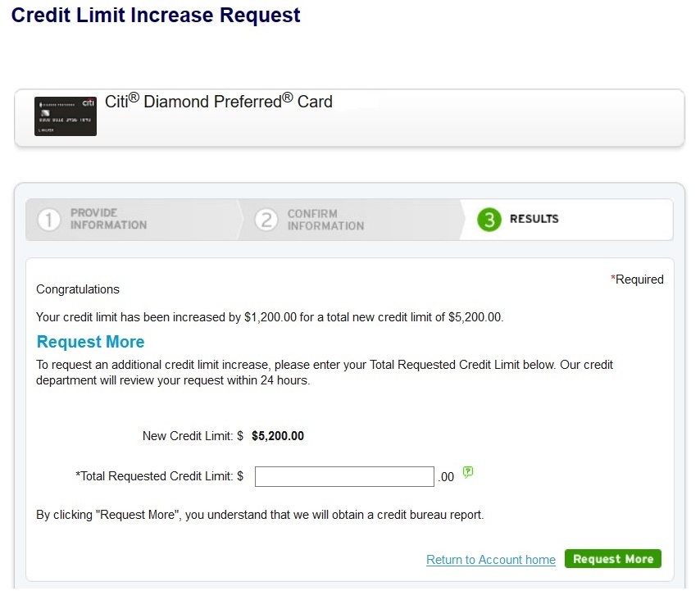Click the green help icon beside the .00 field
Image resolution: width=700 pixels, height=600 pixels.
[x=468, y=472]
